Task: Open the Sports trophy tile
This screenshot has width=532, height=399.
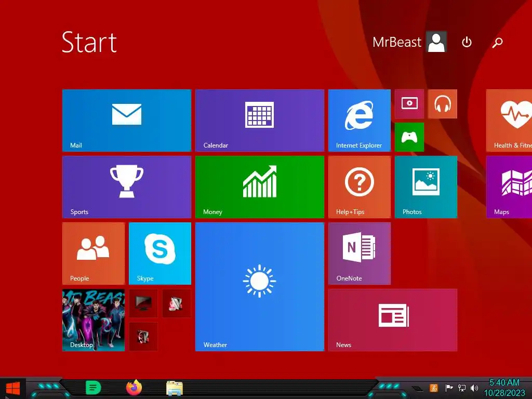Action: click(x=127, y=187)
